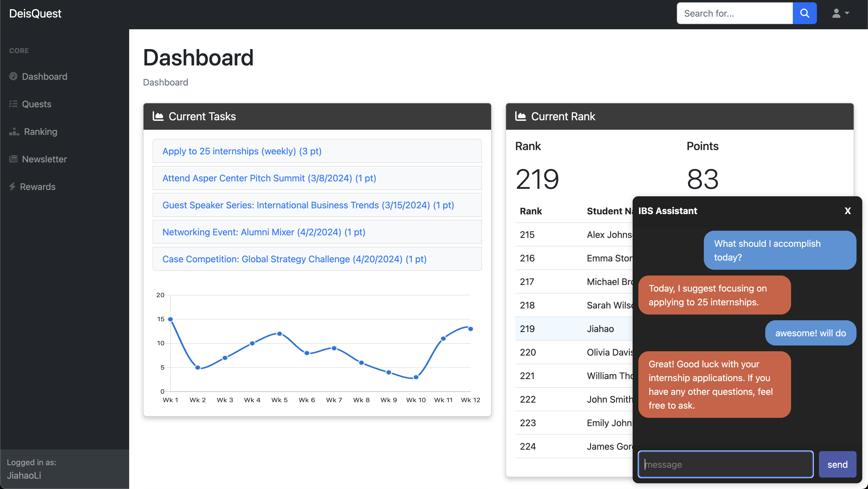
Task: Click the Quests checklist icon
Action: pos(13,104)
